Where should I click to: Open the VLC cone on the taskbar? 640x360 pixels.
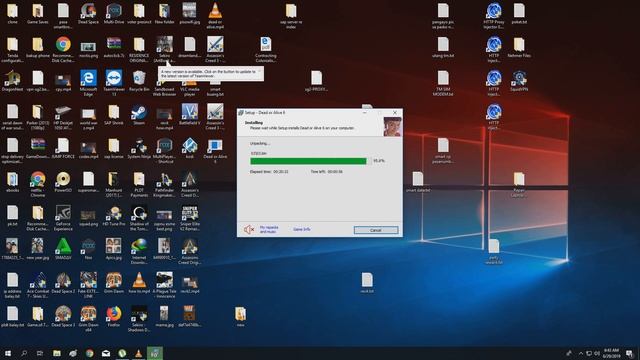point(138,353)
